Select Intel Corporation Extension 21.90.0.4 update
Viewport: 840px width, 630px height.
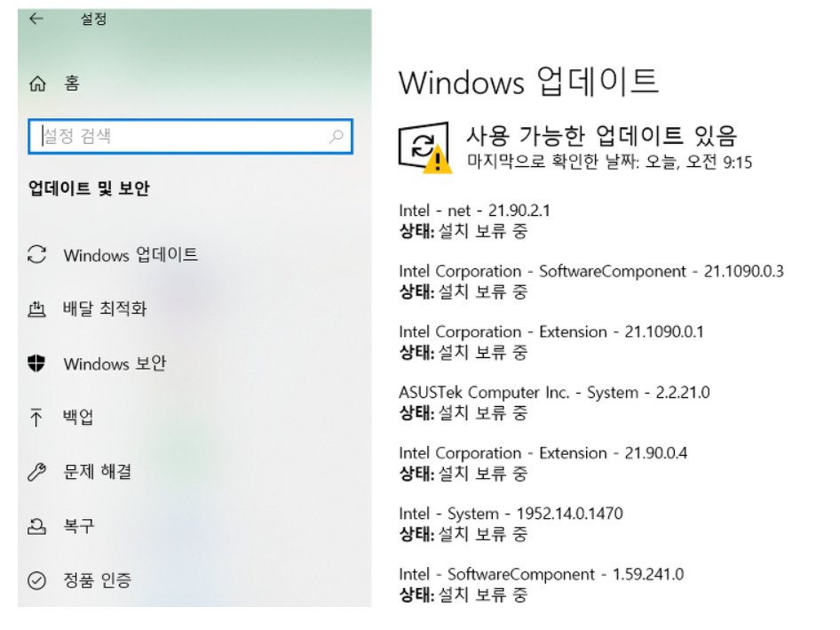point(543,453)
